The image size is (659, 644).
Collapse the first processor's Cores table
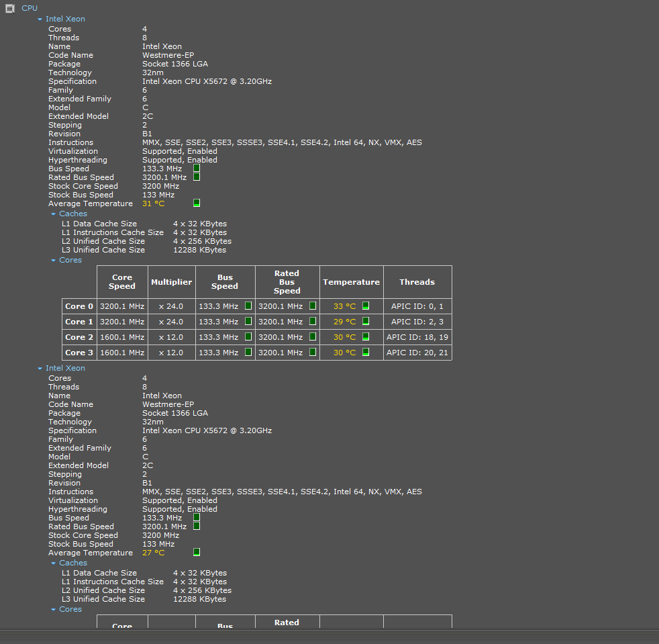(x=54, y=261)
